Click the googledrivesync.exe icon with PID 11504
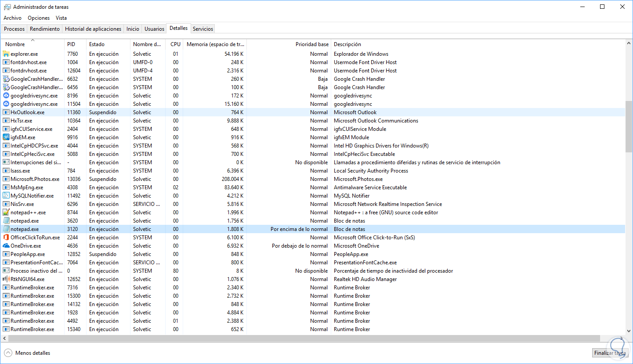This screenshot has height=364, width=633. 6,104
